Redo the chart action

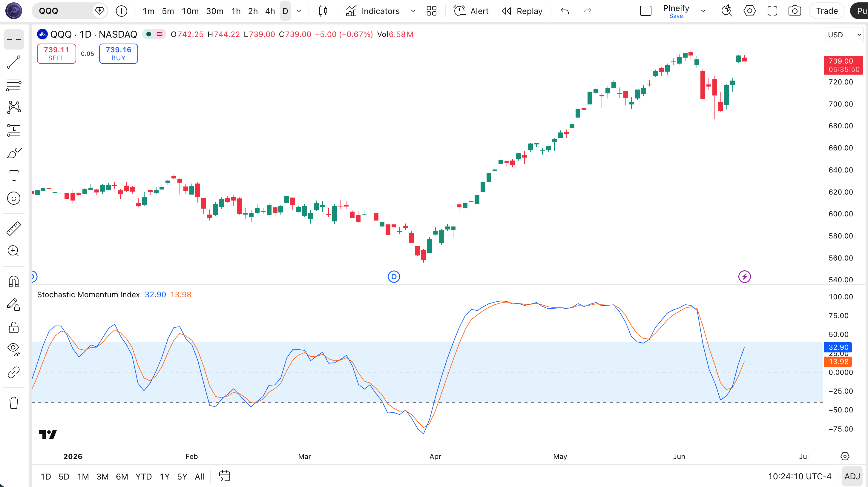[587, 11]
